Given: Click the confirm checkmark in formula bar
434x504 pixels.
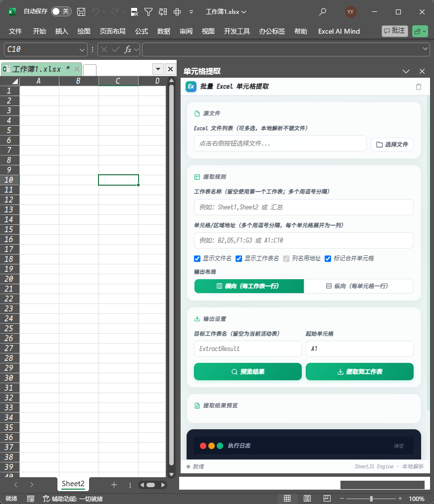Looking at the screenshot, I should tap(116, 50).
